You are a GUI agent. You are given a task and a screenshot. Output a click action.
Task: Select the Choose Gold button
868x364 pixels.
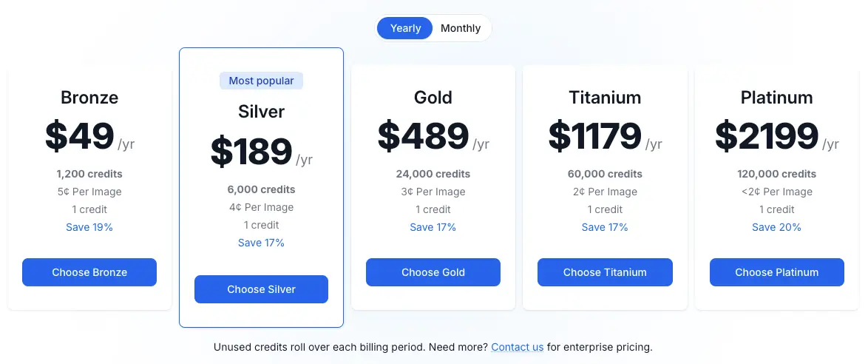(x=433, y=272)
